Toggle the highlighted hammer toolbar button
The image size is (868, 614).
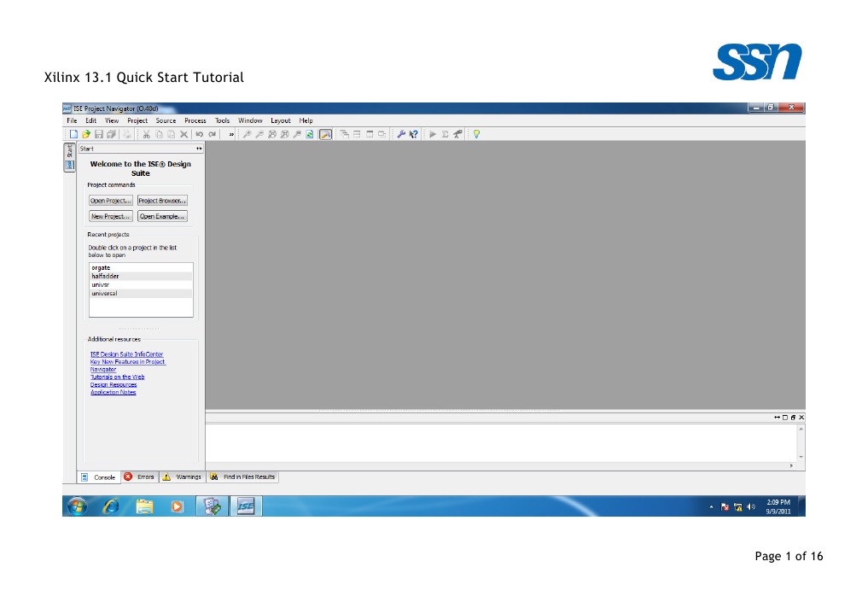325,134
